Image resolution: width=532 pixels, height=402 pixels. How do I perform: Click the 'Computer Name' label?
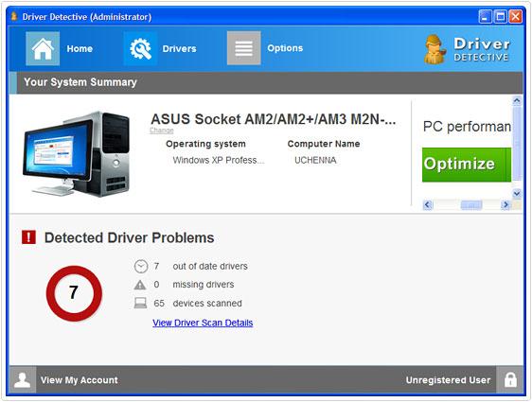tap(324, 144)
